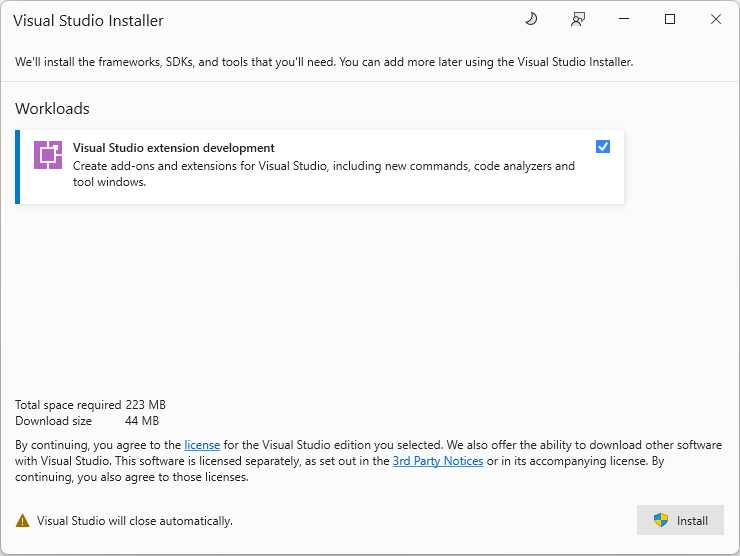Click the Workloads heading
This screenshot has width=740, height=556.
[x=52, y=109]
